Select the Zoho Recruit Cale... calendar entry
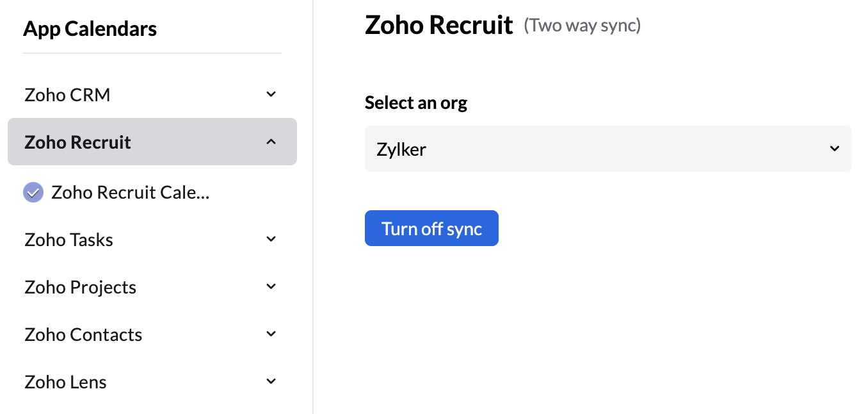The height and width of the screenshot is (414, 868). tap(131, 192)
